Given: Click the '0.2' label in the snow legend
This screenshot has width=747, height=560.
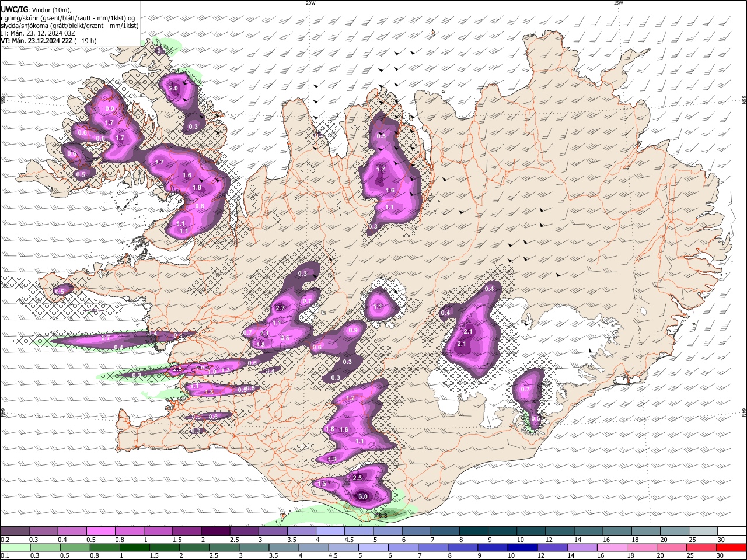Looking at the screenshot, I should [5, 540].
